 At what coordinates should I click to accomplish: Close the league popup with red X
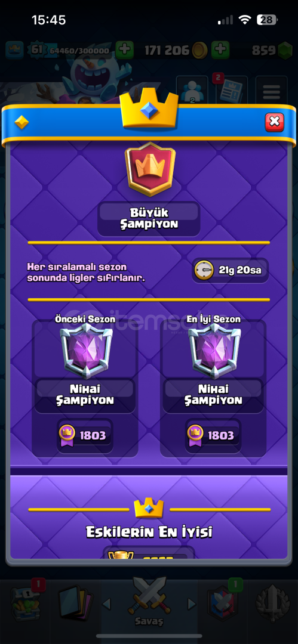pos(274,122)
